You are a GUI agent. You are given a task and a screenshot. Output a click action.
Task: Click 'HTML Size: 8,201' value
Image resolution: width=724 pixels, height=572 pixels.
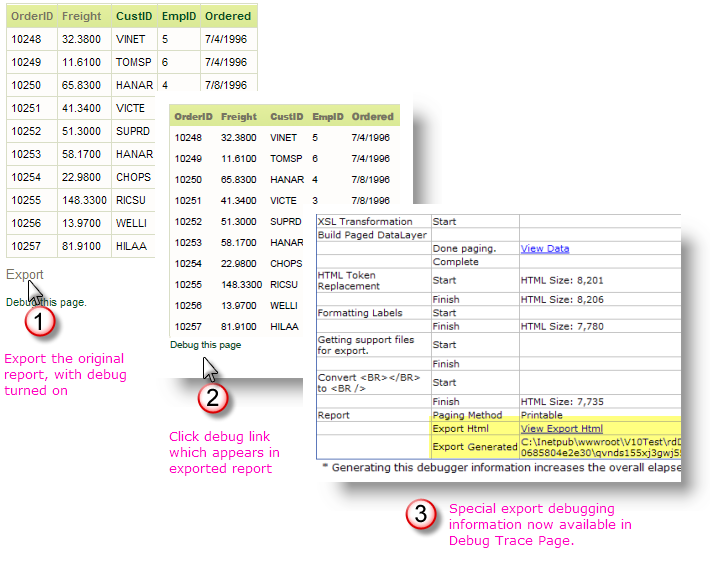562,280
